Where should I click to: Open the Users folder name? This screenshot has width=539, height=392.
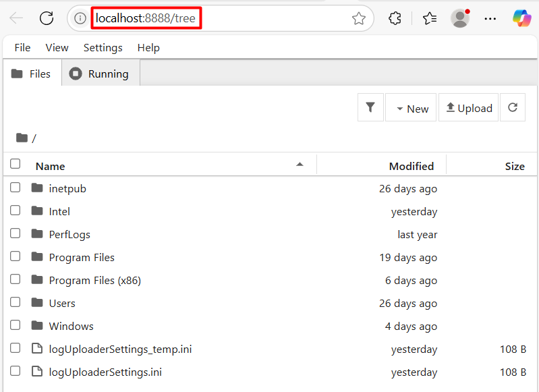coord(62,303)
